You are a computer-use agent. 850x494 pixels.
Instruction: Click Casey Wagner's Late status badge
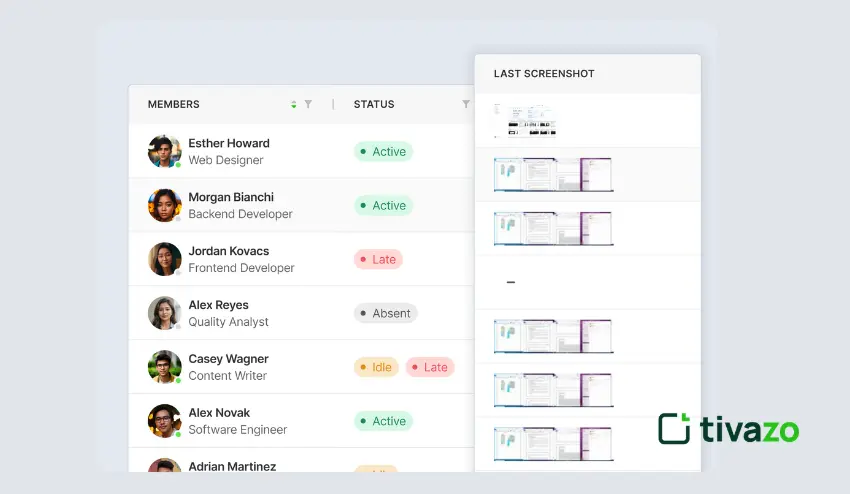pyautogui.click(x=430, y=367)
